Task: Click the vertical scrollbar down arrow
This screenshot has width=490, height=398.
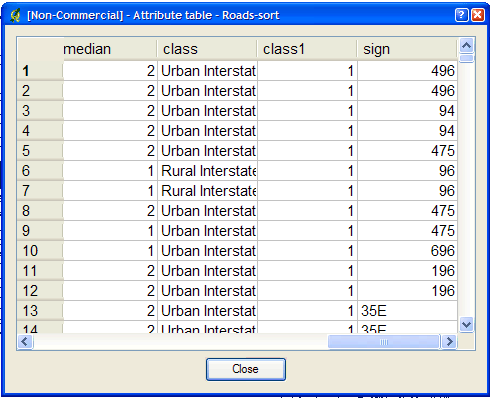Action: (466, 324)
